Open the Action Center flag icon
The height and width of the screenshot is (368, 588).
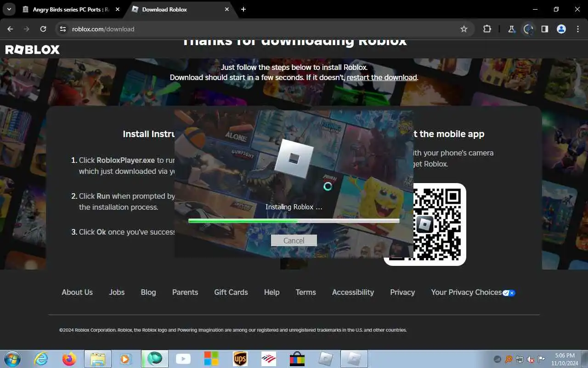(x=542, y=359)
